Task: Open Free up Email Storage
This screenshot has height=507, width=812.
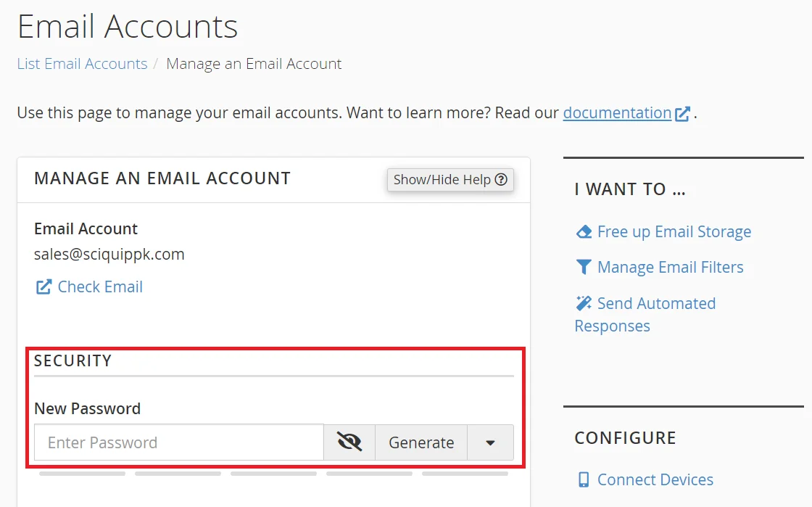Action: click(x=674, y=232)
